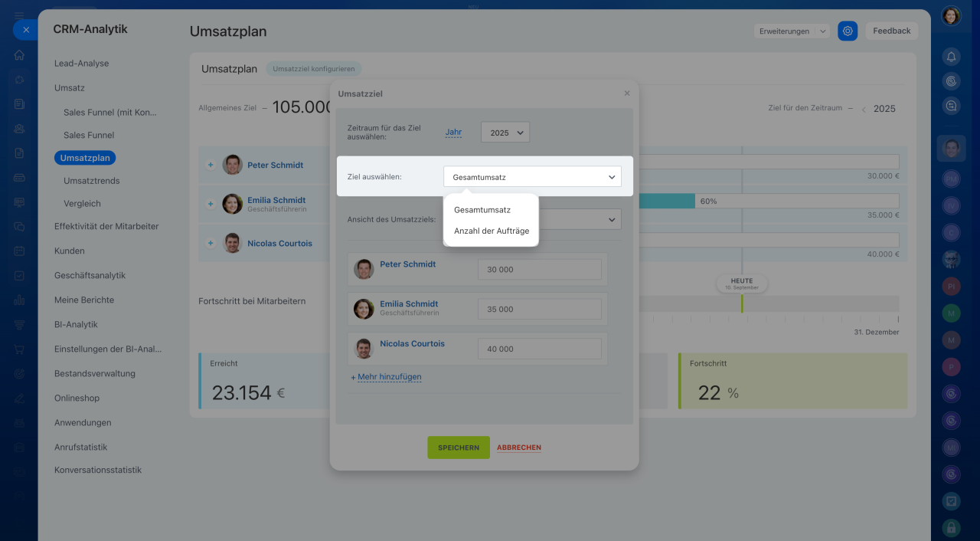Close the Umsatzziel dialog

pyautogui.click(x=627, y=93)
